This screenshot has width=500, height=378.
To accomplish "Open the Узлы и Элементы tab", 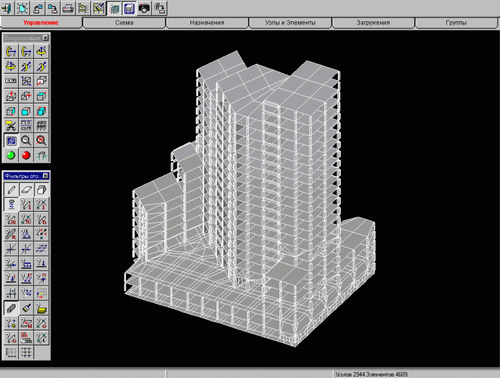I will 290,23.
